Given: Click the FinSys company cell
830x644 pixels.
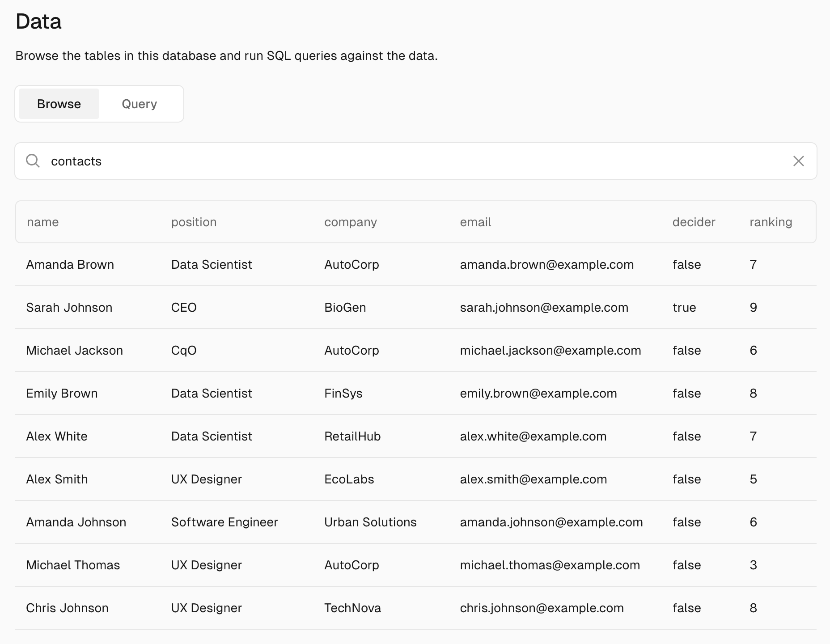Looking at the screenshot, I should pyautogui.click(x=343, y=394).
